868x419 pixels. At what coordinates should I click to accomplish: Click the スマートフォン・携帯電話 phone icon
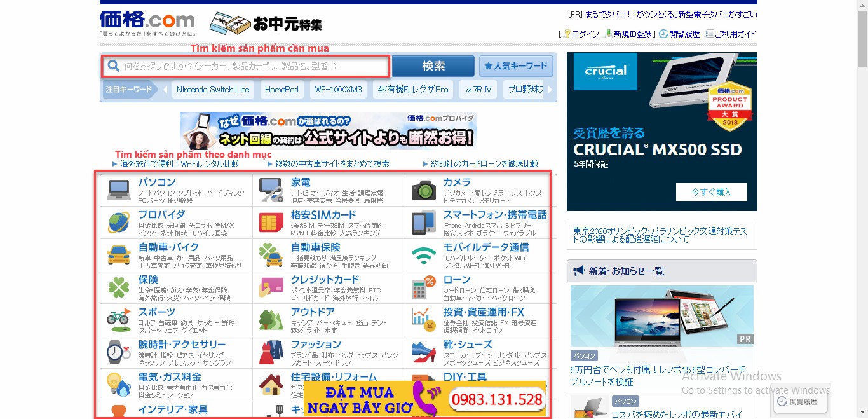point(424,223)
